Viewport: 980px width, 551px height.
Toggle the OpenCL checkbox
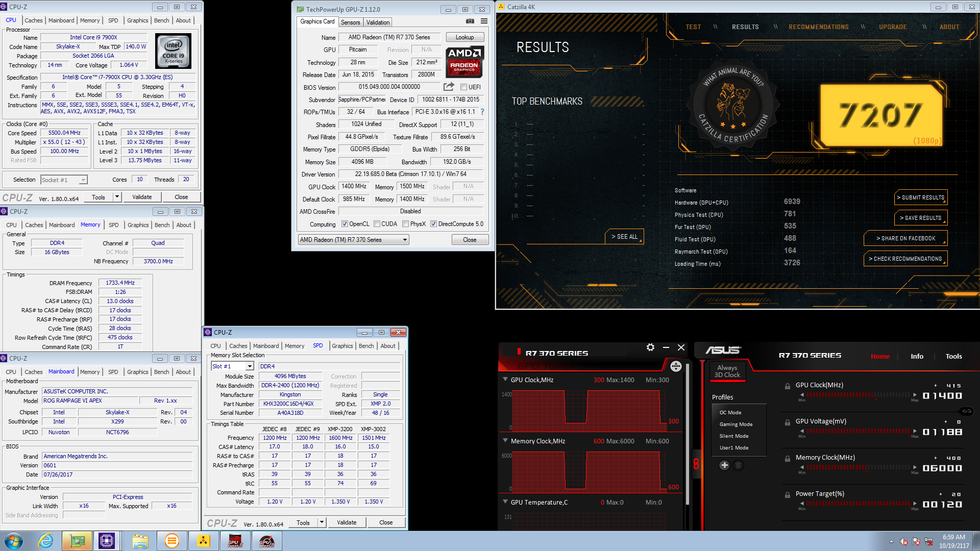click(345, 224)
